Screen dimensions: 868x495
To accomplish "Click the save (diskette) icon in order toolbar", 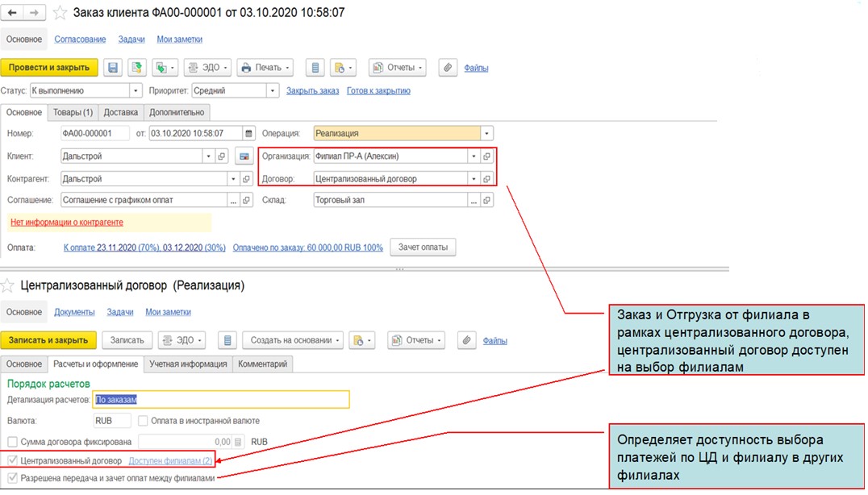I will (x=113, y=68).
